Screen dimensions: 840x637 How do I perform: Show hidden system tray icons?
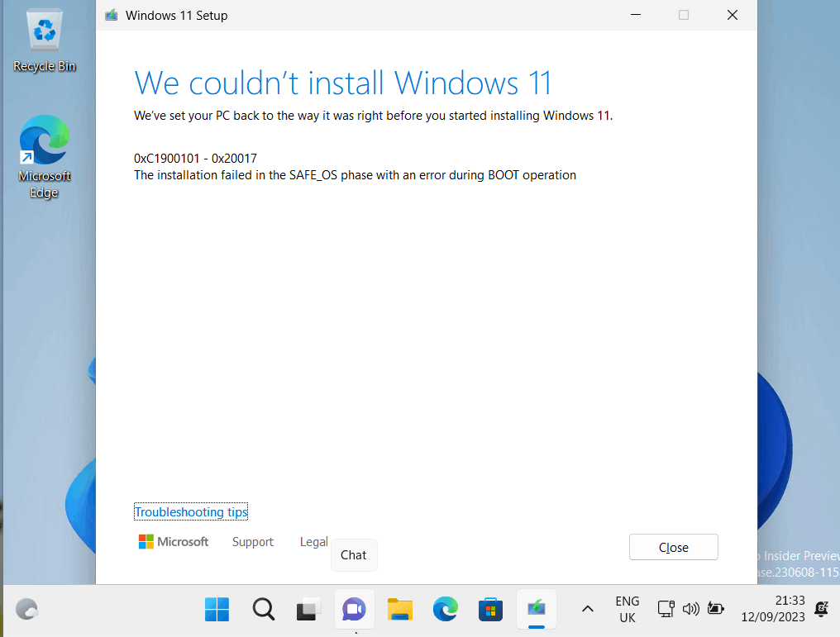coord(588,609)
